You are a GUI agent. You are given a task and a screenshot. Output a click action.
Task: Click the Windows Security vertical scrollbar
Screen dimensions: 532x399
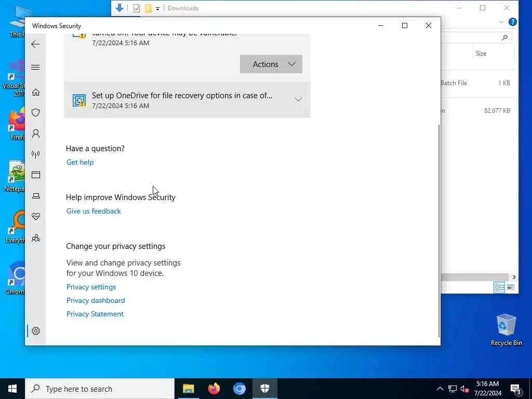(x=440, y=231)
